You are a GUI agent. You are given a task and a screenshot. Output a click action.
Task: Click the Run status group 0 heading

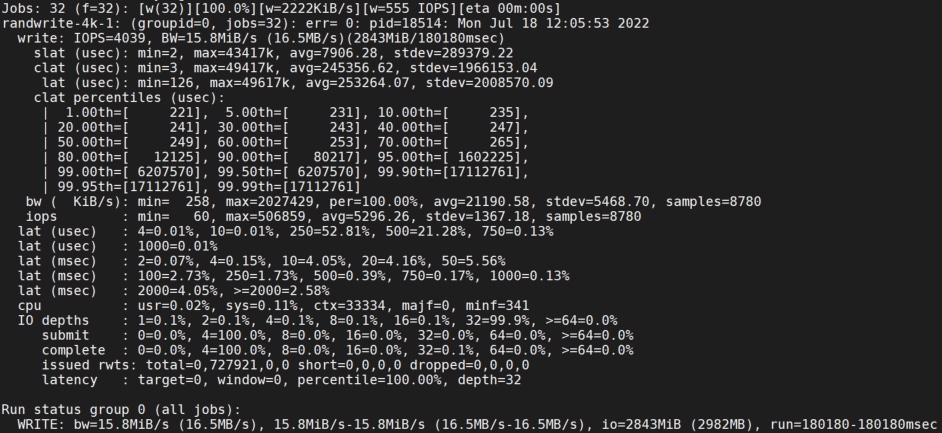[x=121, y=409]
